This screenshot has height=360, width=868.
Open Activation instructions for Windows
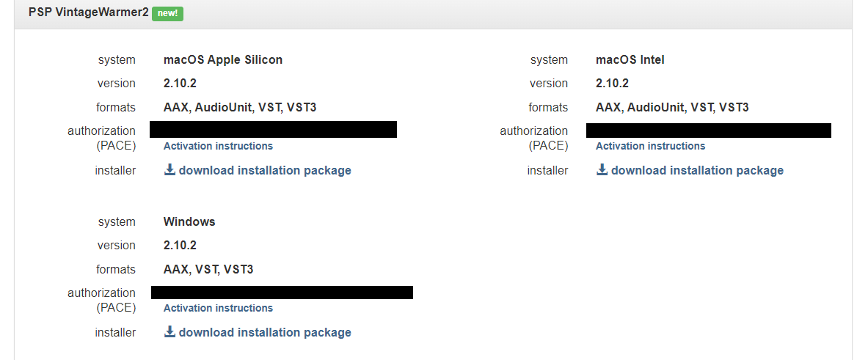point(218,308)
